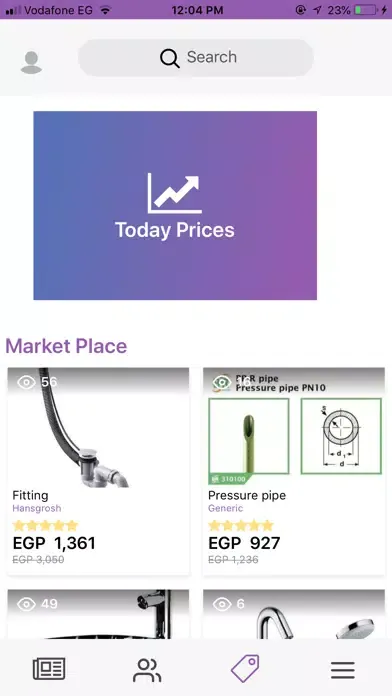Tap the eye icon showing 49 views

26,604
